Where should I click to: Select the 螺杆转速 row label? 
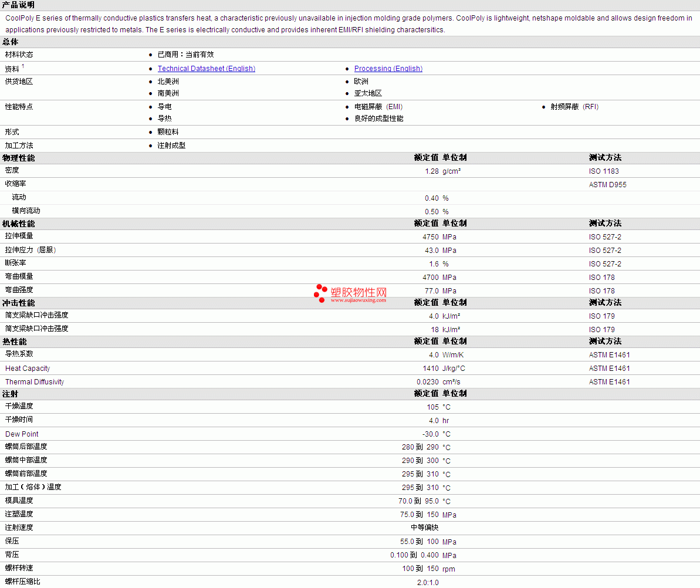tap(19, 568)
